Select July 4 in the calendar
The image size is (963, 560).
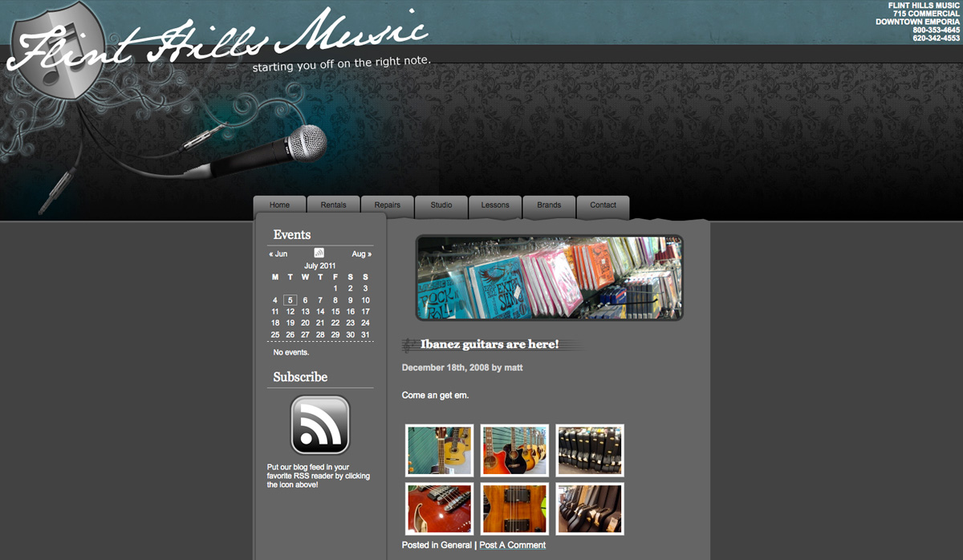[275, 300]
